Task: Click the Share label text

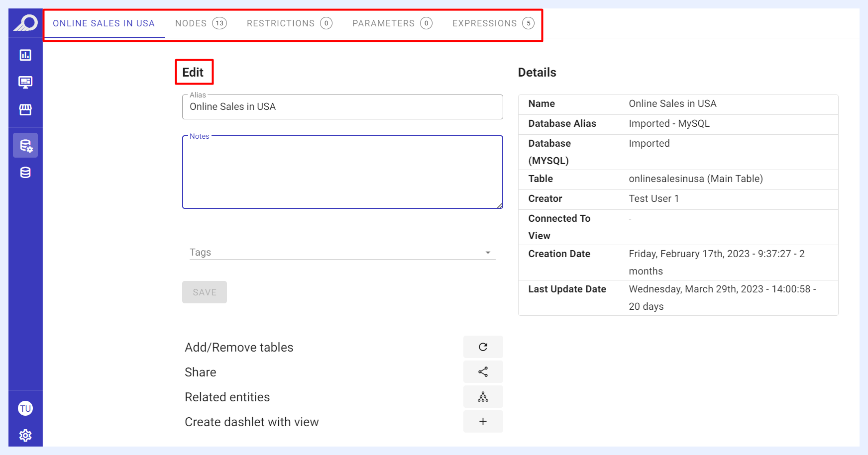Action: 200,372
